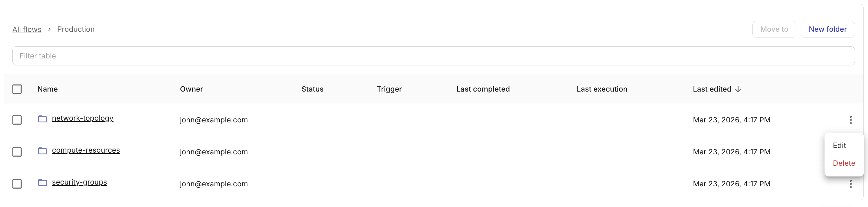
Task: Open the network-topology row actions menu
Action: click(851, 120)
